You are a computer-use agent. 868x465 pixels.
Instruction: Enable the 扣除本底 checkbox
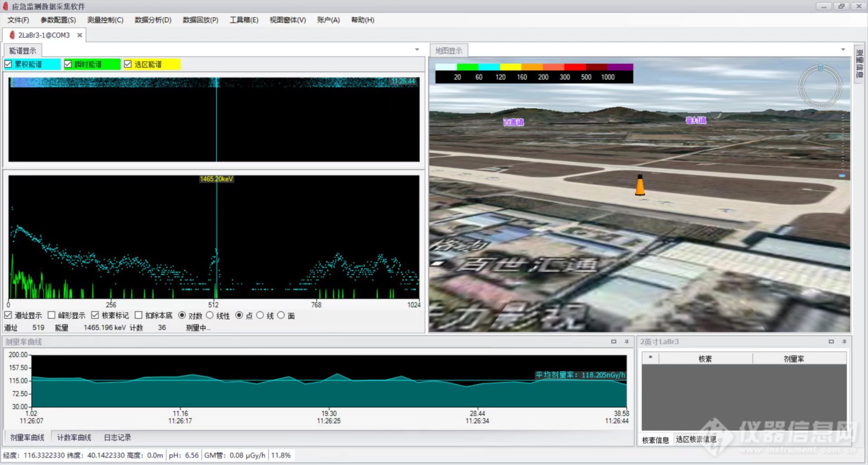pos(139,315)
